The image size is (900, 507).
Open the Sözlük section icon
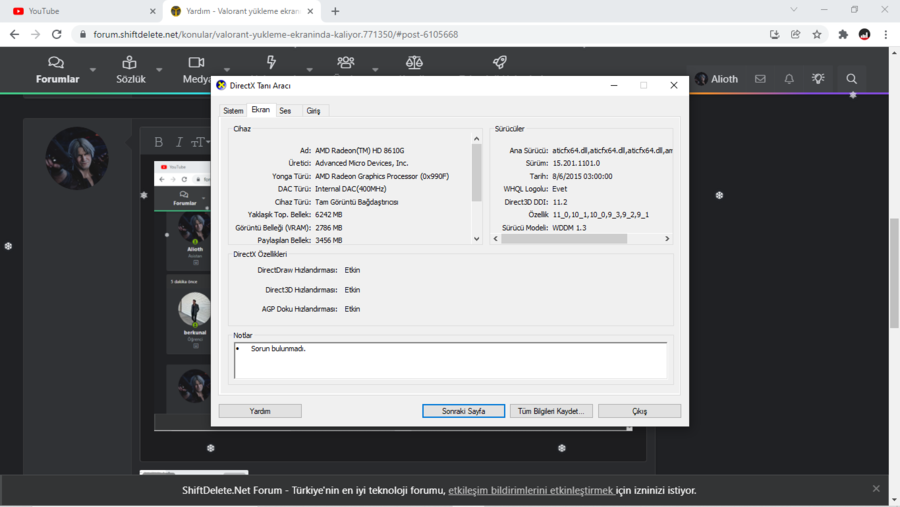click(x=130, y=62)
